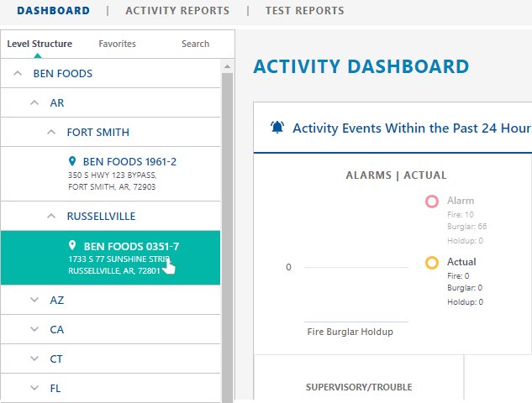Select the BEN FOODS 1961-2 location
Viewport: 532px width, 403px height.
[x=129, y=161]
